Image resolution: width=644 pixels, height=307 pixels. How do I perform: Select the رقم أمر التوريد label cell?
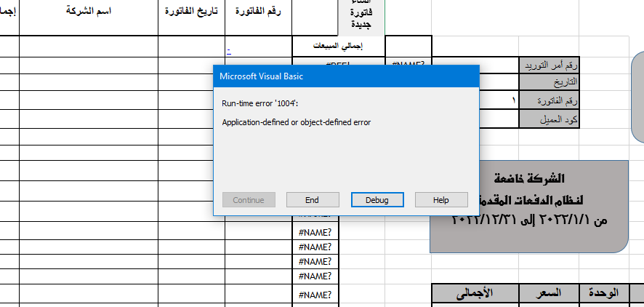(549, 65)
